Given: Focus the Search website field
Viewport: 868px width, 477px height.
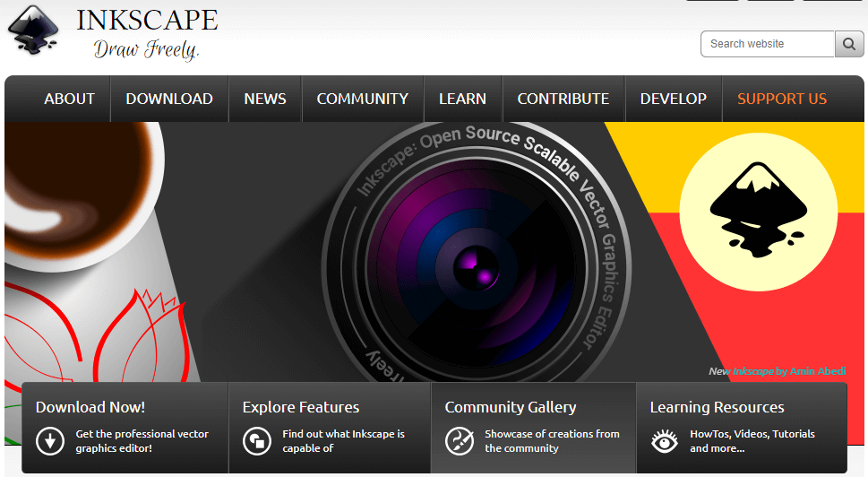Looking at the screenshot, I should click(768, 44).
